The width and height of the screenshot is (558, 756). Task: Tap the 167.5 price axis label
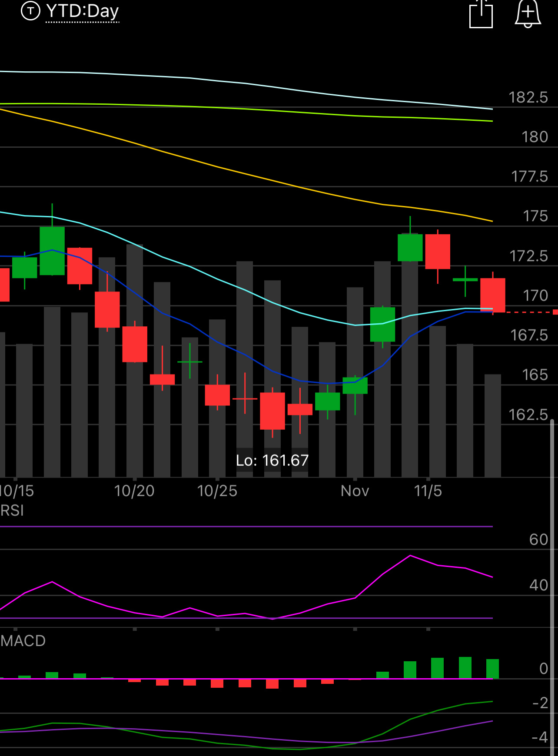point(529,335)
